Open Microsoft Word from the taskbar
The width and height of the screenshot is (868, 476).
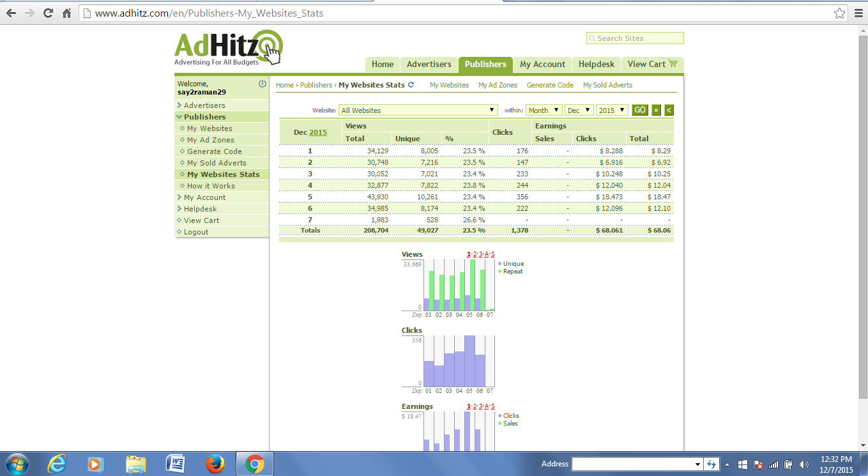(175, 464)
